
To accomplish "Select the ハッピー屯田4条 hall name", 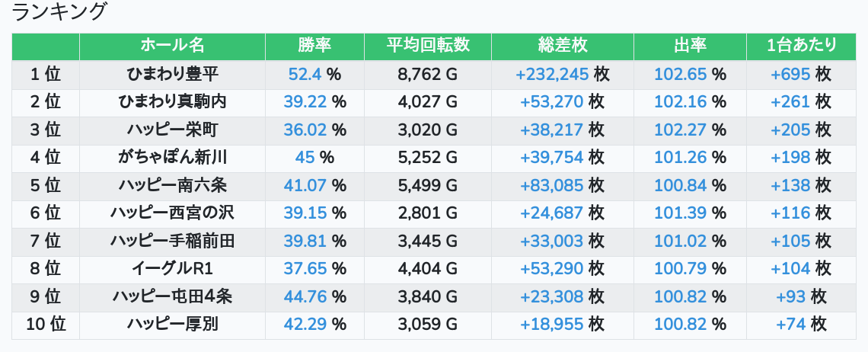I will (x=172, y=296).
